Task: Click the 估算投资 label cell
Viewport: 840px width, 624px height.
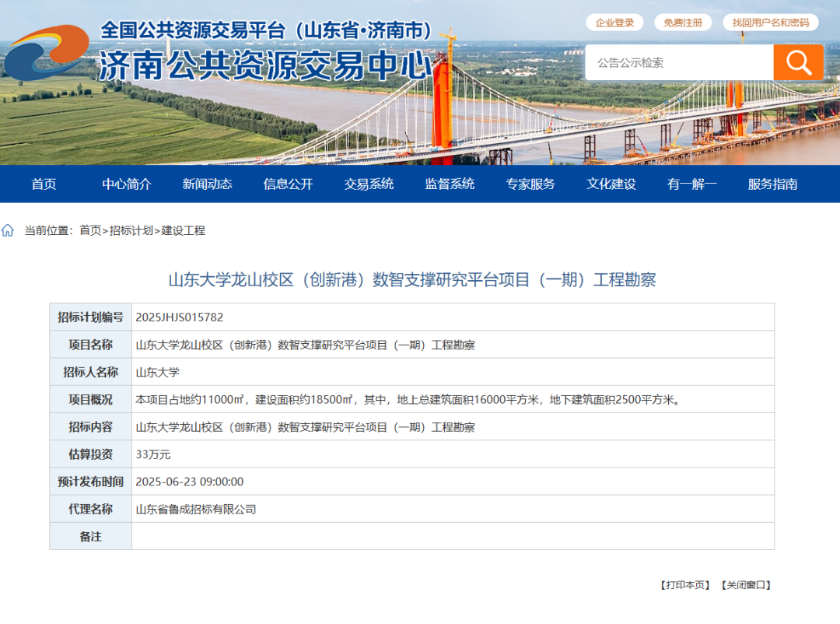Action: (90, 454)
